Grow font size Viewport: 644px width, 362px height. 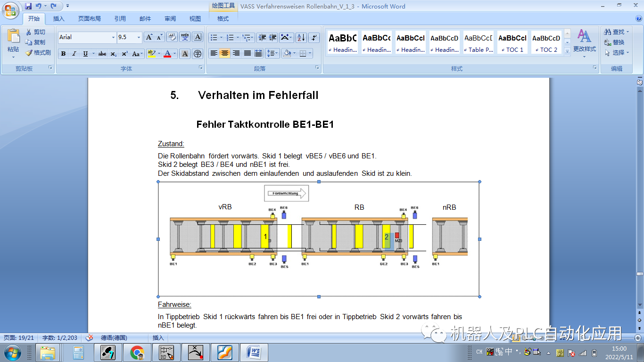149,37
